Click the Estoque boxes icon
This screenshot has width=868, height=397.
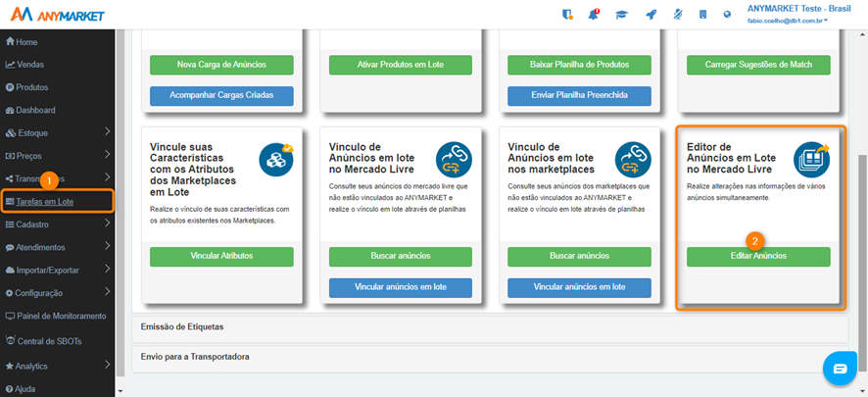(10, 133)
